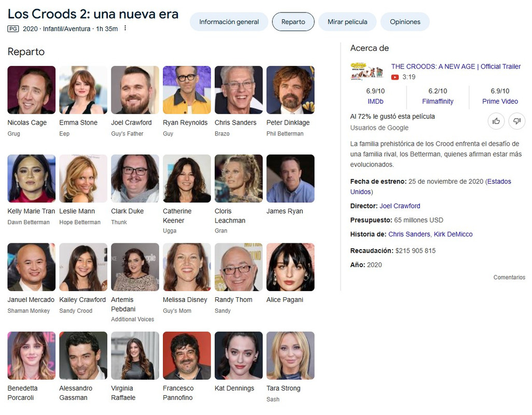Open the Información general tab
Screen dimensions: 532x415
tap(229, 22)
